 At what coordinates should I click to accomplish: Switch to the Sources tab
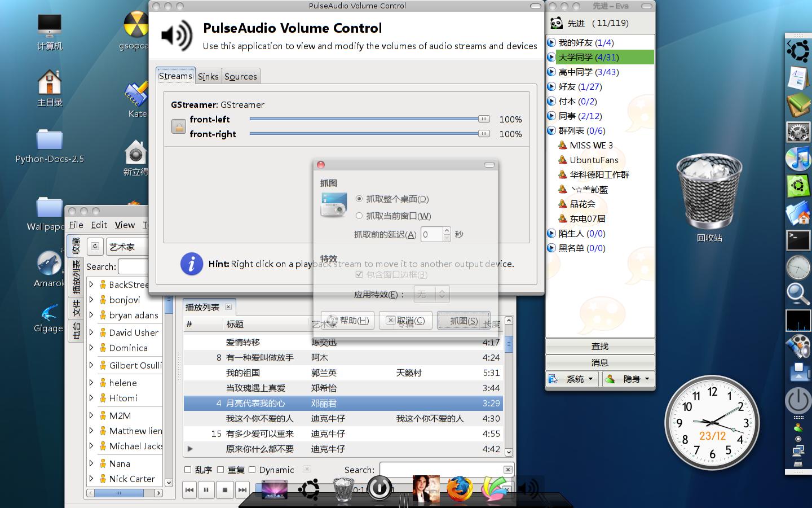point(241,76)
